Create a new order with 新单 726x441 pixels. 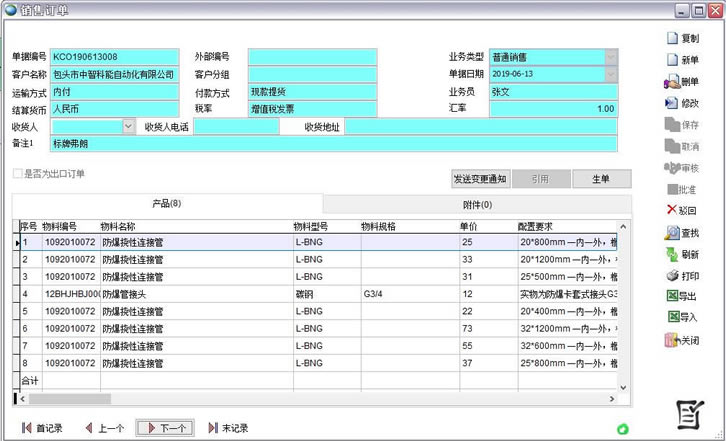point(682,60)
